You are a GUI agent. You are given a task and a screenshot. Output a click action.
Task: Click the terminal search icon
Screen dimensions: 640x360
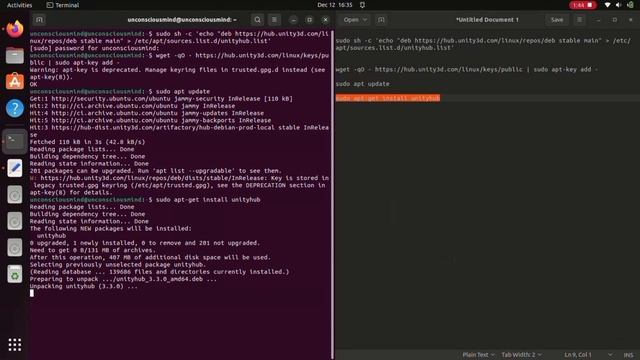(258, 20)
